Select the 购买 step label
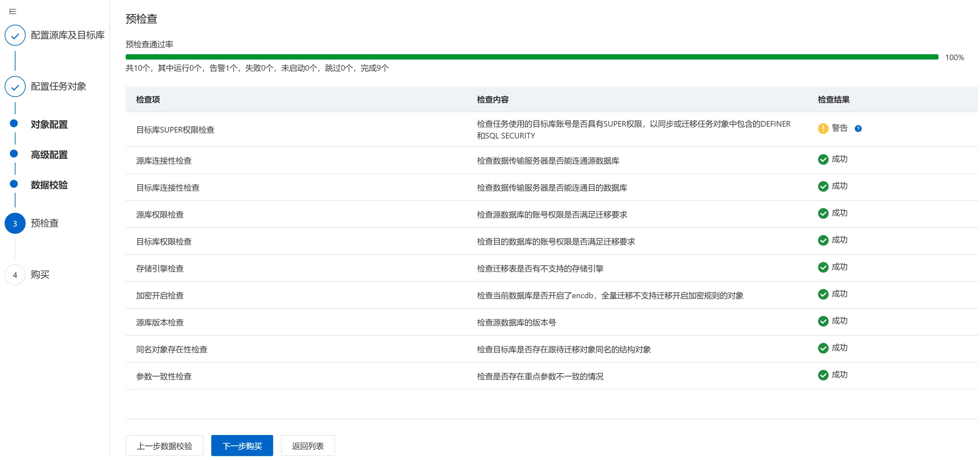Viewport: 980px width, 460px height. pyautogui.click(x=40, y=275)
